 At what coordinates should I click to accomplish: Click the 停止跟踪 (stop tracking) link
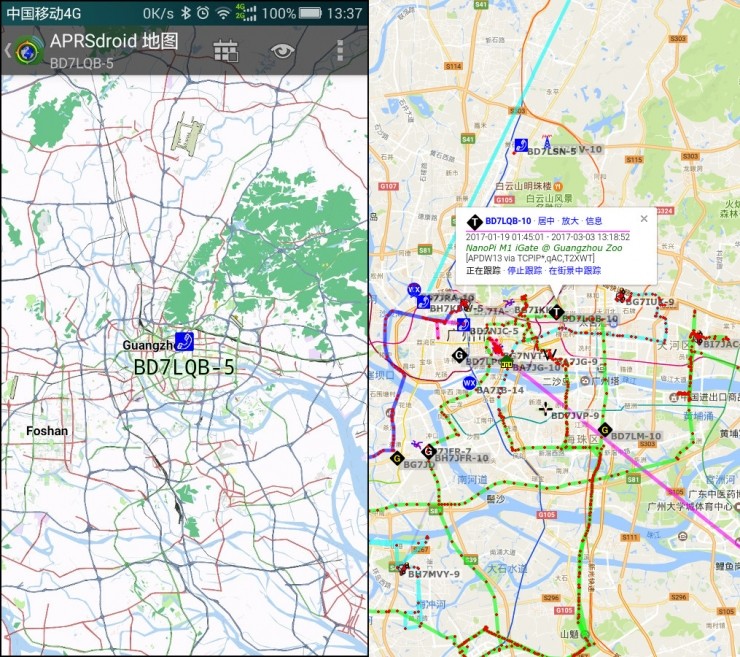point(524,270)
